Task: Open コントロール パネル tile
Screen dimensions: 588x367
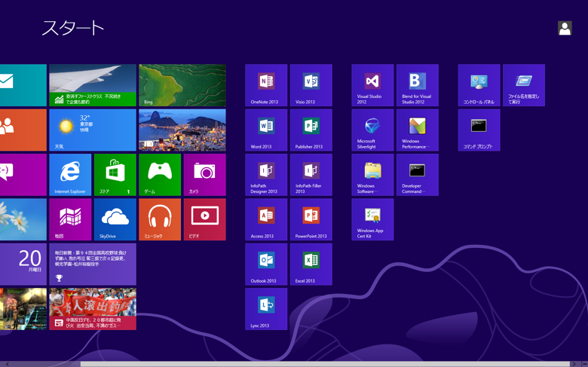Action: 479,85
